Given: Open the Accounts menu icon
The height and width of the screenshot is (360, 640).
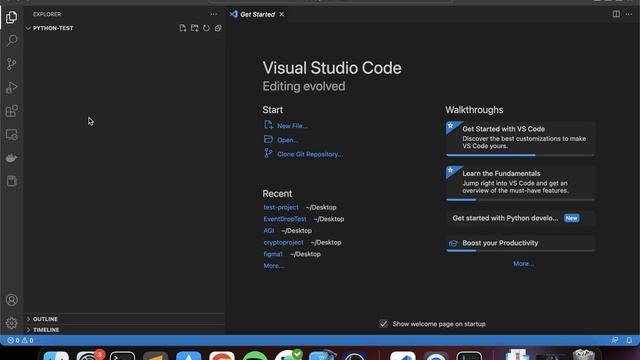Looking at the screenshot, I should 11,300.
